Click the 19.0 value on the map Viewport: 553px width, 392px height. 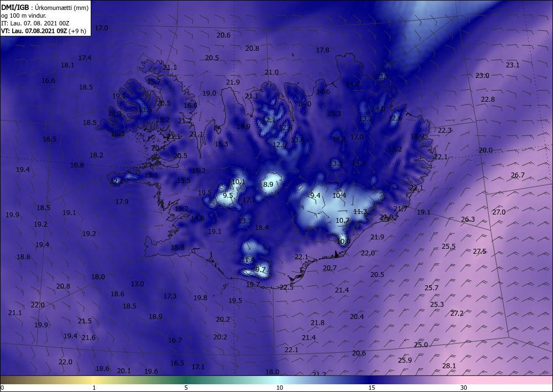click(x=209, y=94)
